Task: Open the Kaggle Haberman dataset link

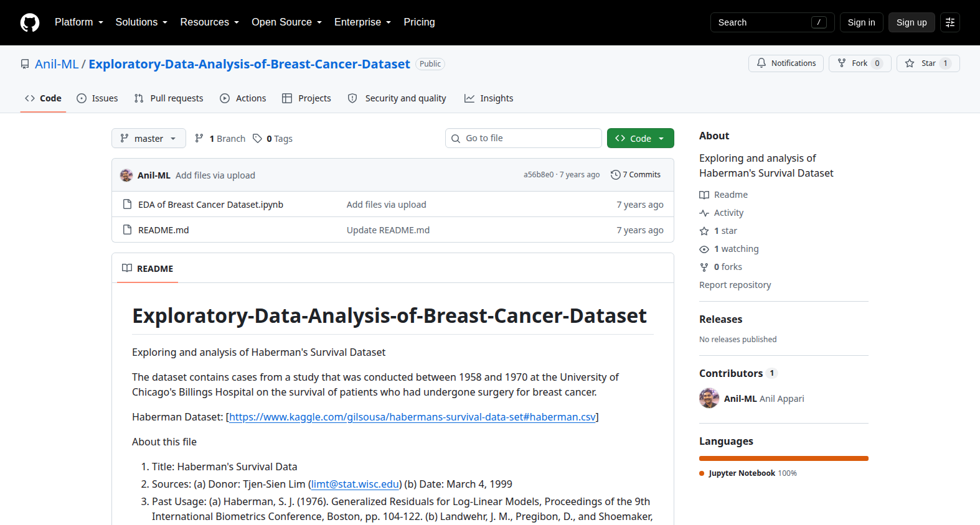Action: tap(412, 417)
